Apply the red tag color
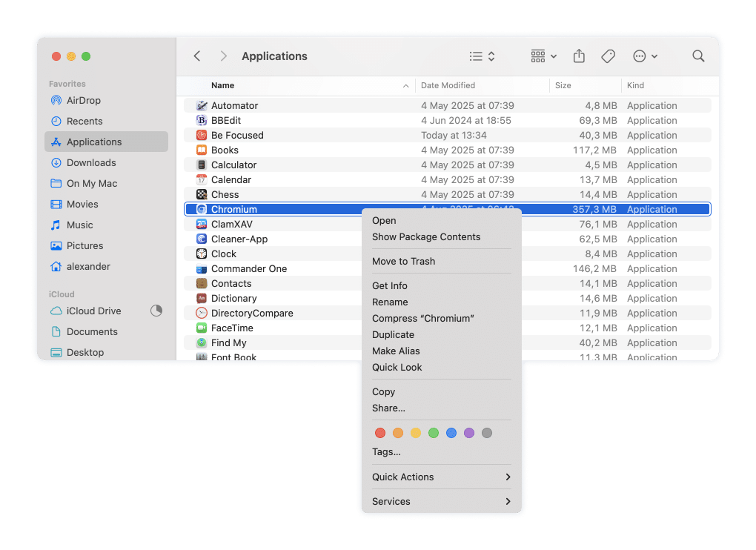756x550 pixels. tap(380, 433)
